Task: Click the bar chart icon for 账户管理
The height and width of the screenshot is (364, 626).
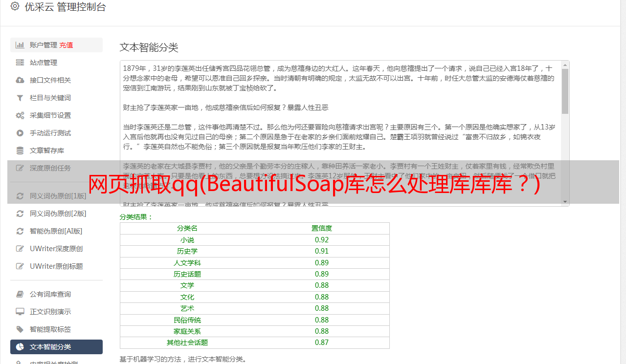Action: click(x=20, y=45)
